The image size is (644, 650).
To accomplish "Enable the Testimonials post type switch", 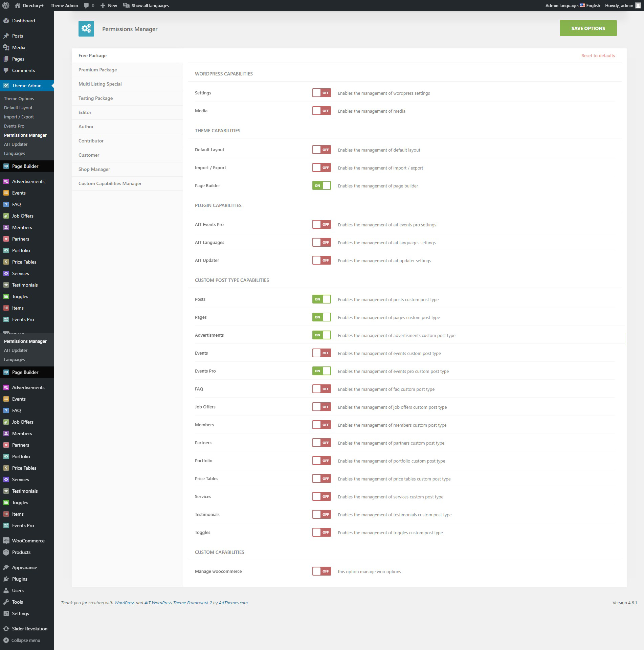I will pos(321,514).
